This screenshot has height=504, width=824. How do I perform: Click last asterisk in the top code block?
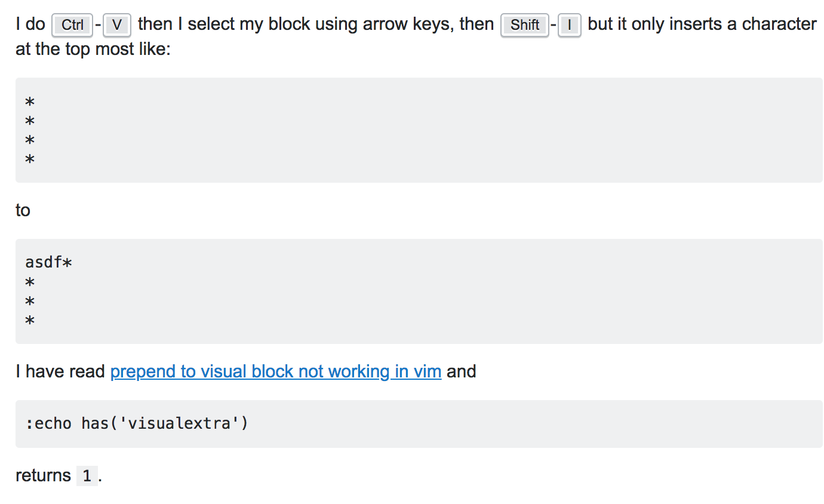click(x=30, y=159)
